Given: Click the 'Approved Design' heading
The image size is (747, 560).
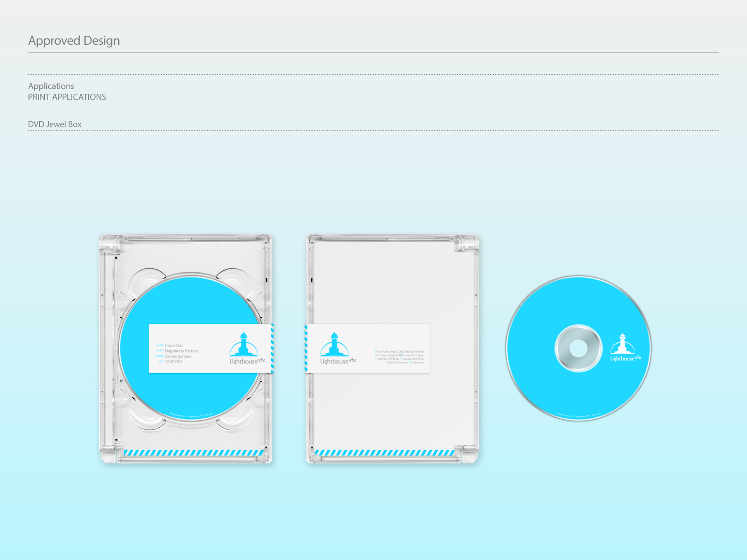Looking at the screenshot, I should [74, 40].
